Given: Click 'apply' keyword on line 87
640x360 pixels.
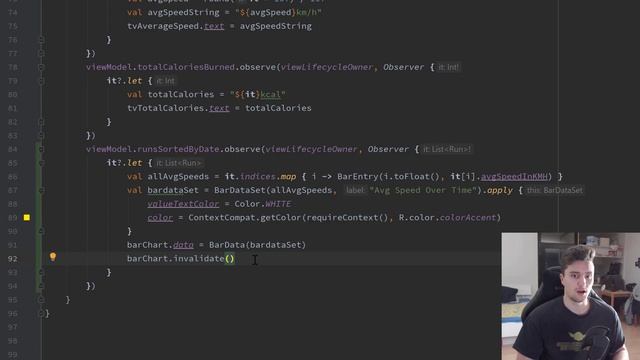Looking at the screenshot, I should point(500,190).
